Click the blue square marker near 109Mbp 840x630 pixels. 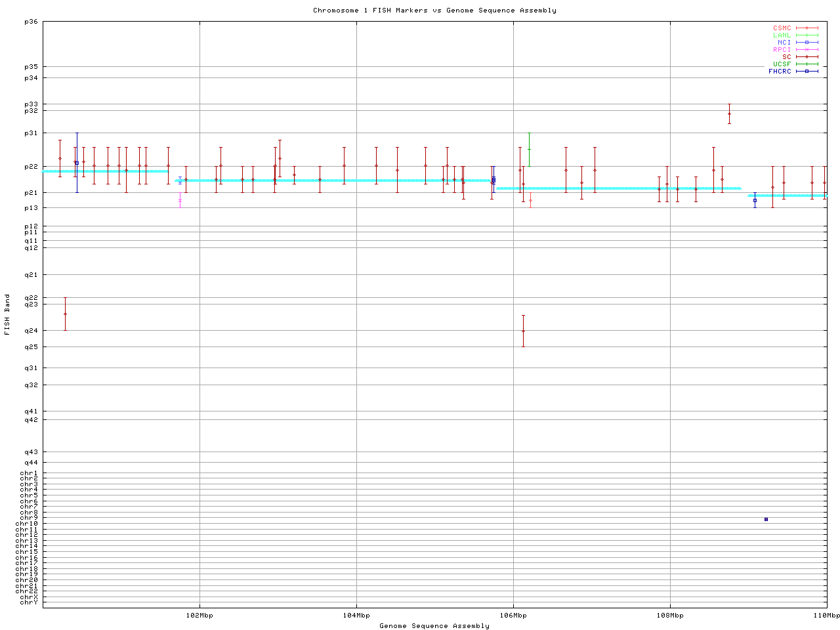coord(755,200)
